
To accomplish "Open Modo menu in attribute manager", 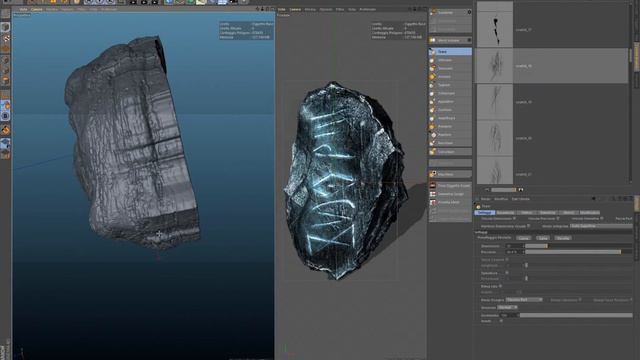I will [486, 199].
